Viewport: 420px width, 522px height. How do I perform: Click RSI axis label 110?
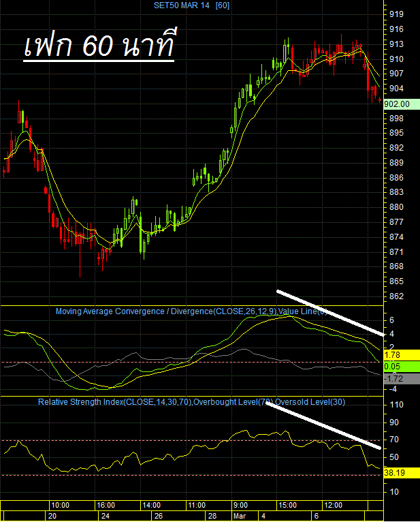[396, 405]
